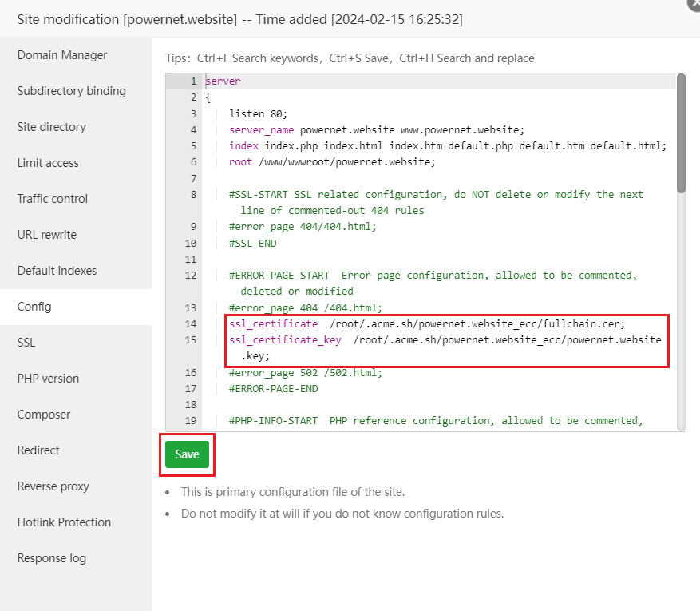
Task: Click the green Save button
Action: [187, 454]
